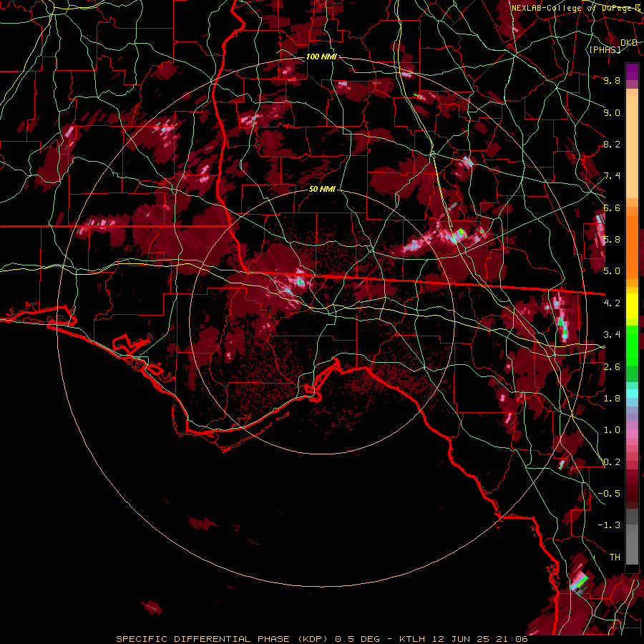The width and height of the screenshot is (644, 644).
Task: Click the 3.4 value on the color scale
Action: [612, 335]
